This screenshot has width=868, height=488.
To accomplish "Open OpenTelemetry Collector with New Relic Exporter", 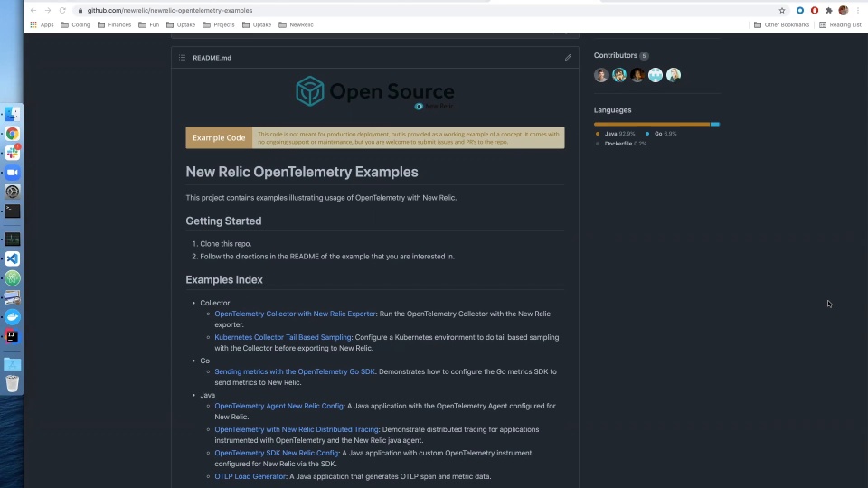I will (x=295, y=314).
